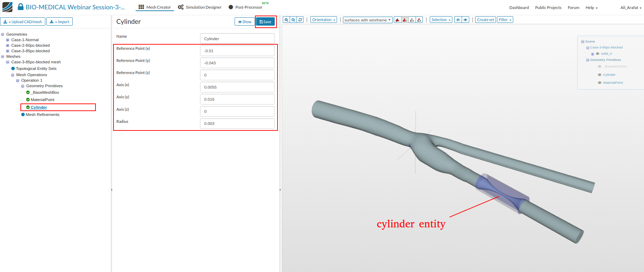Click the Axis (y) input field
Image resolution: width=644 pixels, height=272 pixels.
pyautogui.click(x=237, y=99)
